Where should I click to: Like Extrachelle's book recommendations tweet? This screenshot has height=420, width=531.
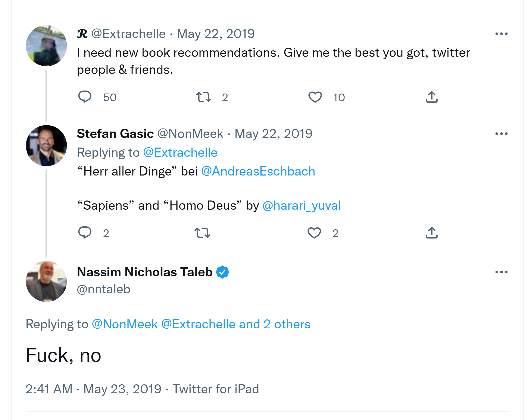[x=315, y=97]
